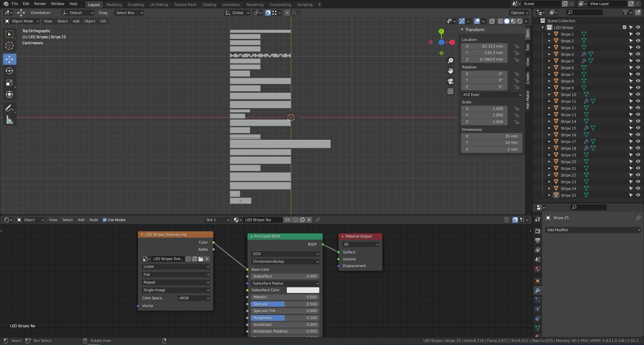Image resolution: width=644 pixels, height=345 pixels.
Task: Add a new workspace with the plus button
Action: tap(319, 5)
